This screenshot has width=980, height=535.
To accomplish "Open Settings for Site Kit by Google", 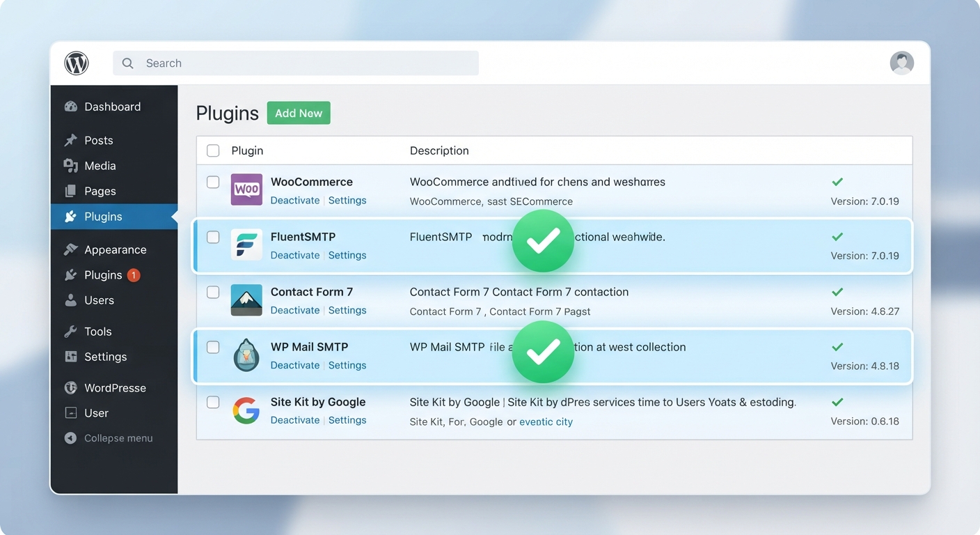I will tap(347, 420).
